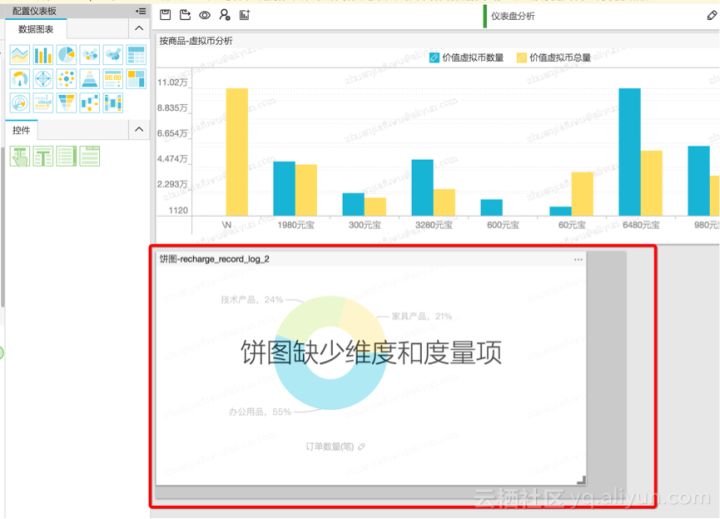Select the pie chart icon

pyautogui.click(x=67, y=55)
